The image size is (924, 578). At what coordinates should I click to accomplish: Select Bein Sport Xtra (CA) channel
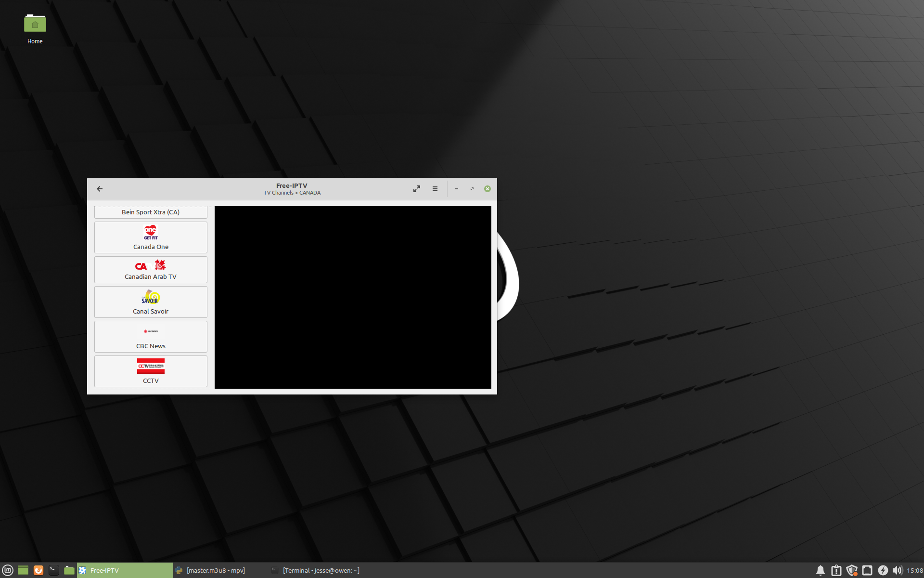[151, 212]
